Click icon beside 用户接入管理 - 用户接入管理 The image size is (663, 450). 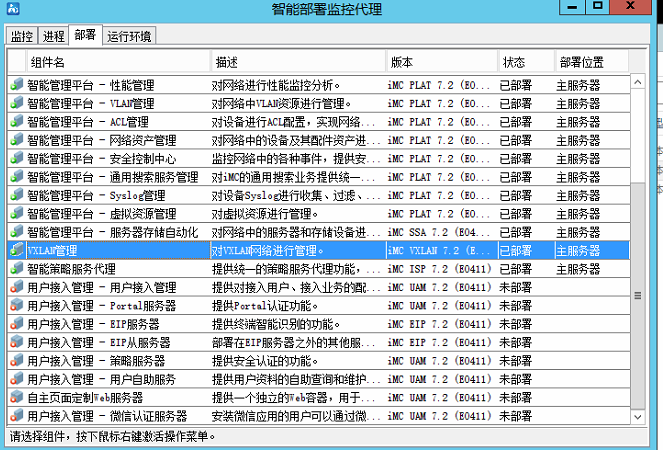pyautogui.click(x=16, y=287)
